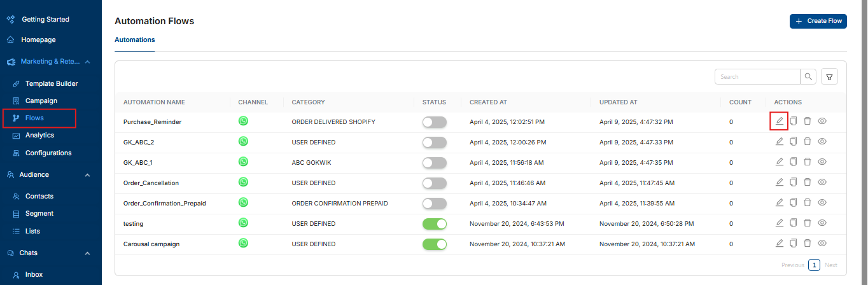
Task: Collapse the Marketing & Retention sidebar section
Action: [x=87, y=62]
